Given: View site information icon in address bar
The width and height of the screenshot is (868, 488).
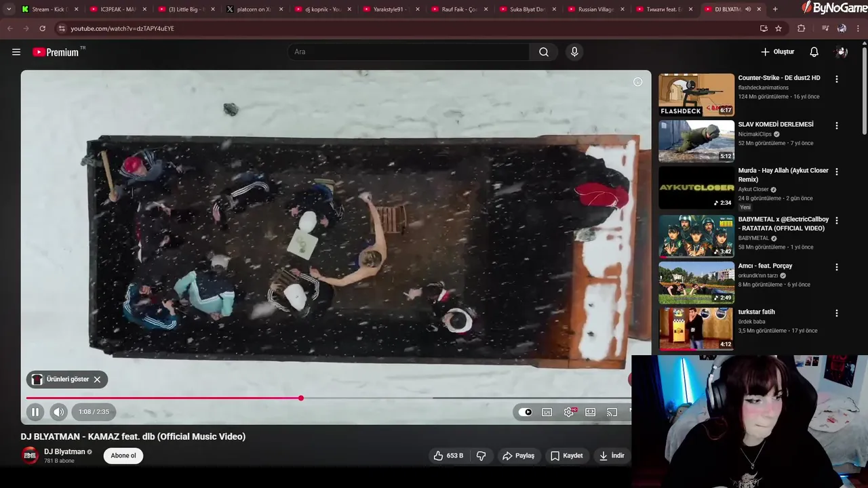Looking at the screenshot, I should tap(61, 28).
